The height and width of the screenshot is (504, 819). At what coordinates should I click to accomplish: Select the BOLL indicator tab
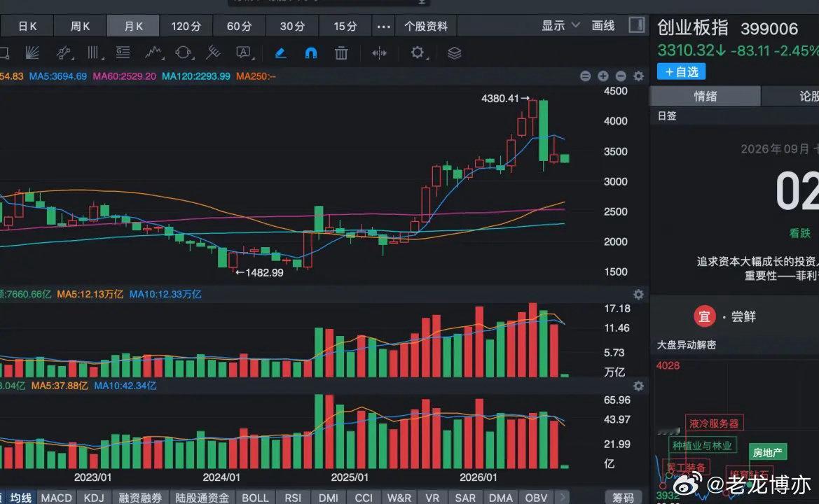click(256, 498)
